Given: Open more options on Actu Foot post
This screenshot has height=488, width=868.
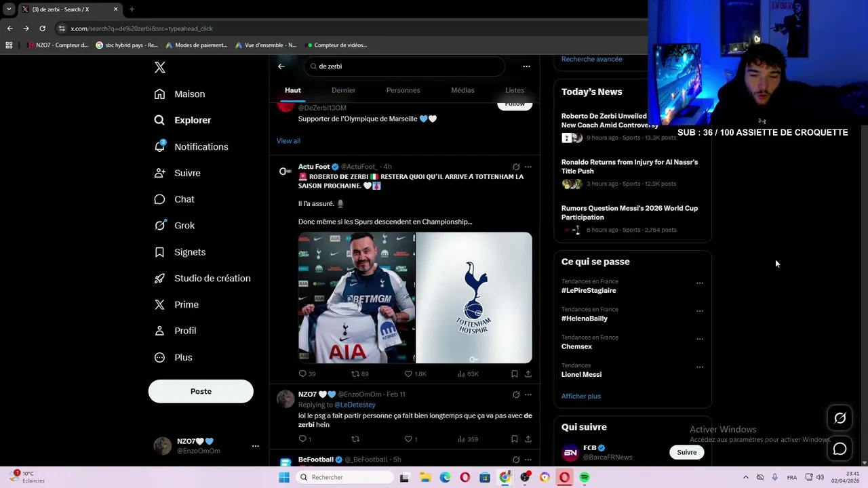Looking at the screenshot, I should click(x=528, y=167).
